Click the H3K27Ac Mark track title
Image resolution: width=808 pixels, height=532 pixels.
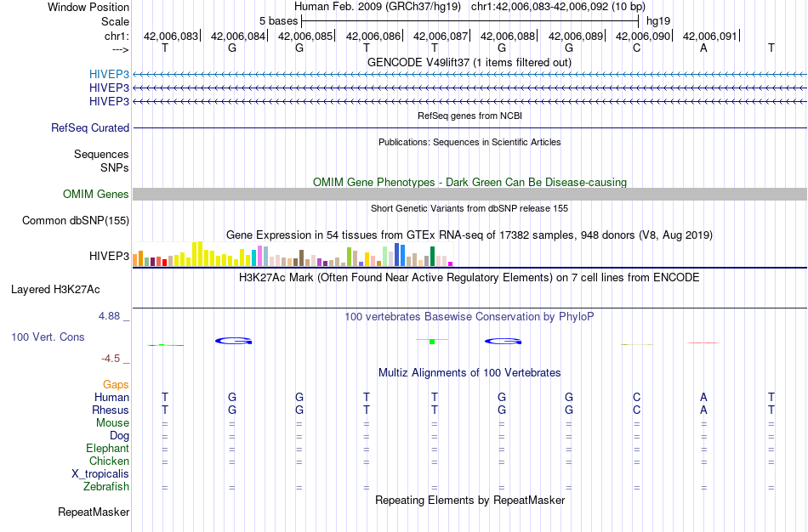(469, 278)
